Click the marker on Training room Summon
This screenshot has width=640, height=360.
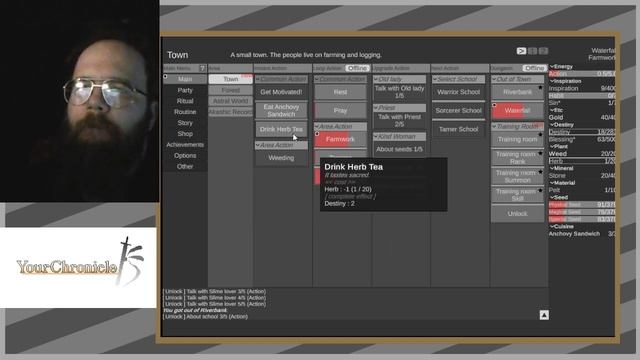tap(540, 172)
